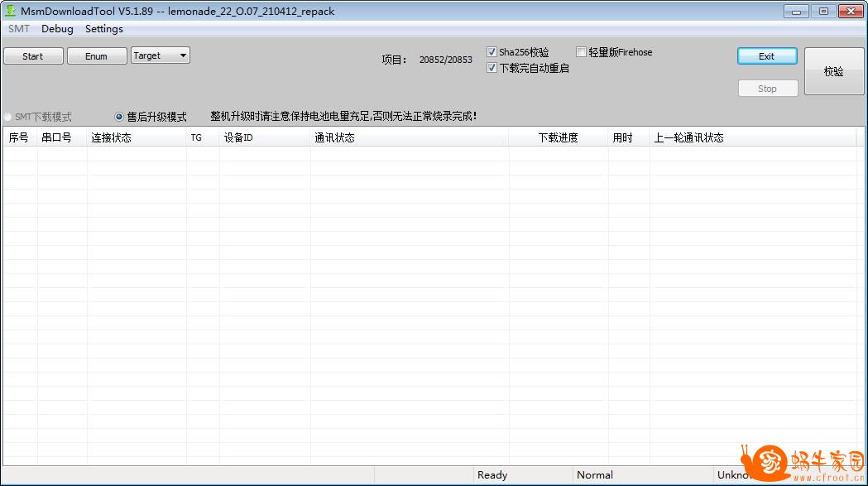Click the 上一轮通讯状态 column header
Screen dimensions: 868x486
click(753, 137)
